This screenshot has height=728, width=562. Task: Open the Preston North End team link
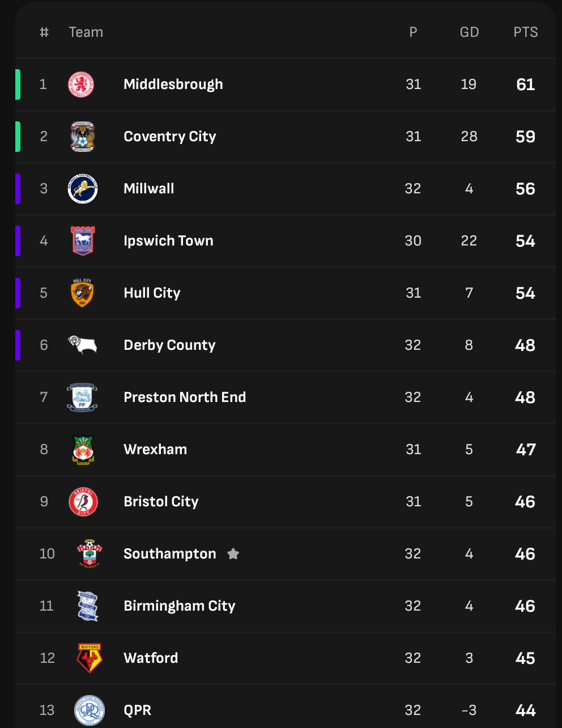tap(185, 397)
